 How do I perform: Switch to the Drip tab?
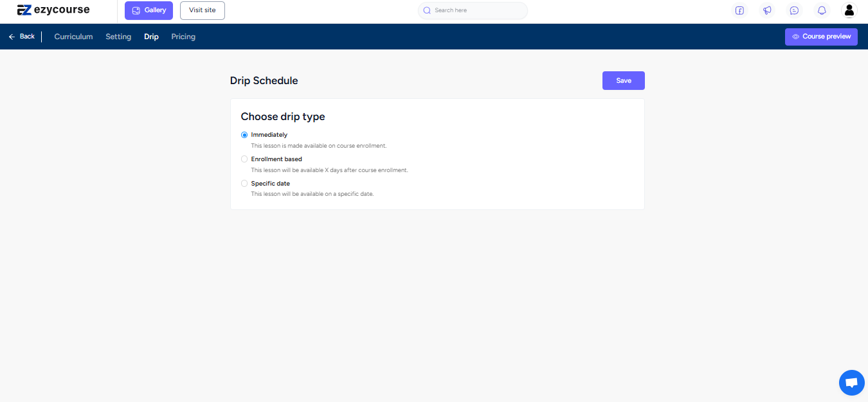click(151, 37)
